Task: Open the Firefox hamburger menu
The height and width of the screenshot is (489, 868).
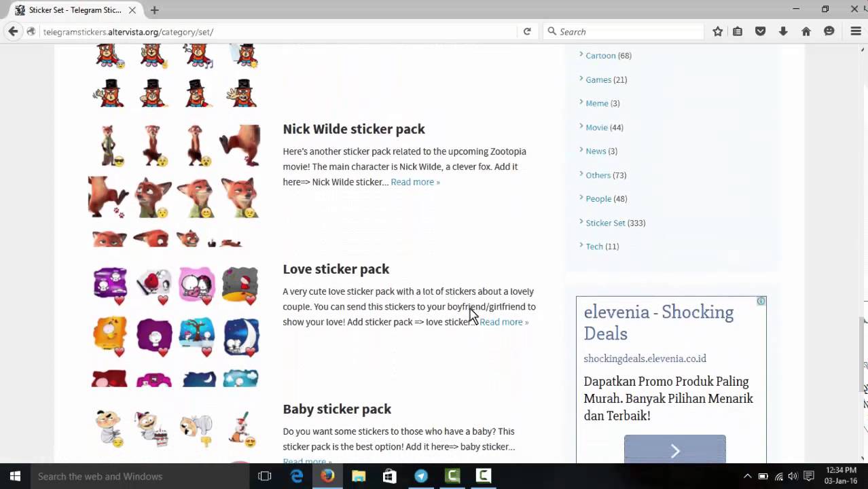Action: point(856,31)
